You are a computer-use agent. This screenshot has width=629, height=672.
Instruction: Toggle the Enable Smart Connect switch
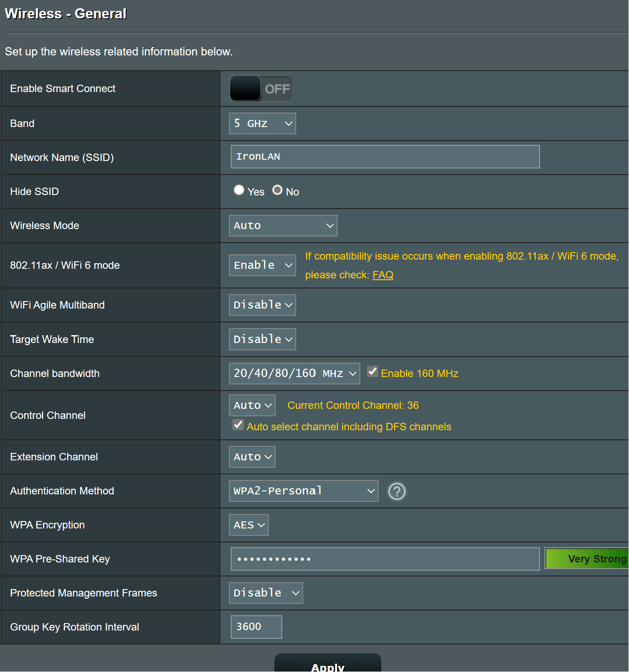pyautogui.click(x=261, y=89)
